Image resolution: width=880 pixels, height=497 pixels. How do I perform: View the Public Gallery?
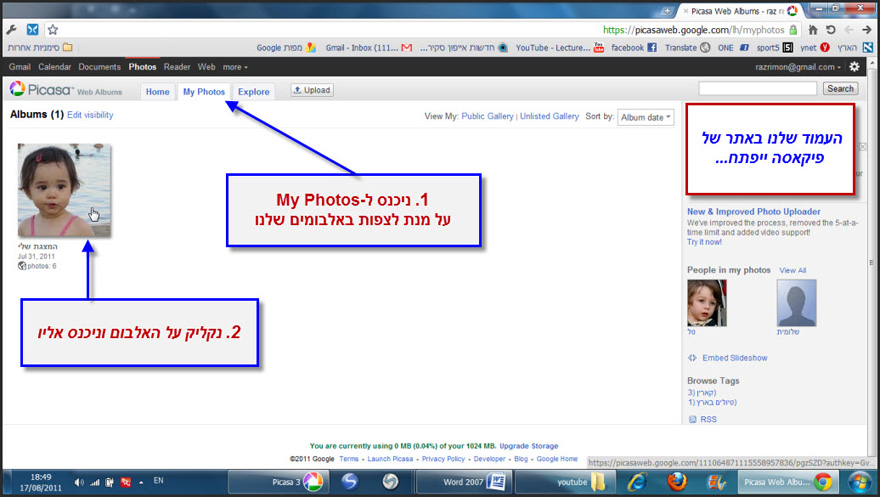[487, 116]
